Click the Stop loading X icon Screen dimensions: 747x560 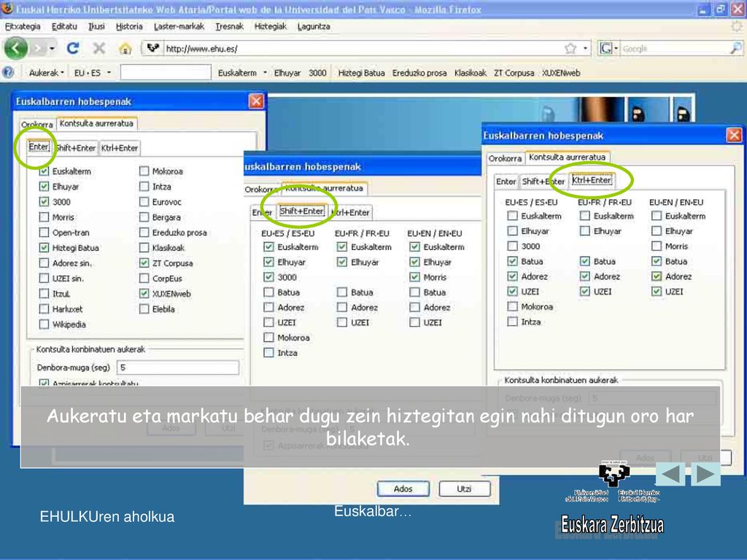click(x=98, y=48)
